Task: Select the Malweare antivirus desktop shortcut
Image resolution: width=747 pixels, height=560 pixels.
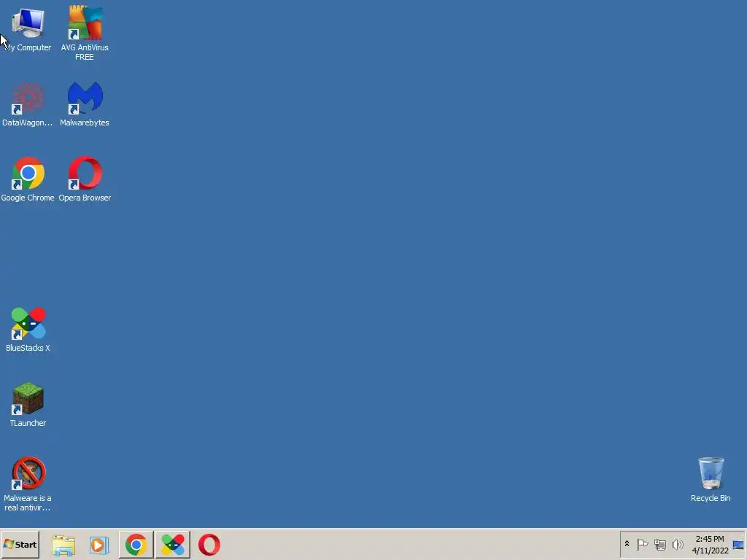Action: pos(28,484)
